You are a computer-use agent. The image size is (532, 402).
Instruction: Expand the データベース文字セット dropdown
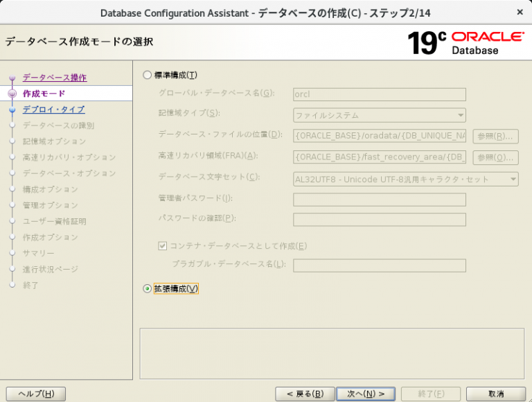point(405,180)
